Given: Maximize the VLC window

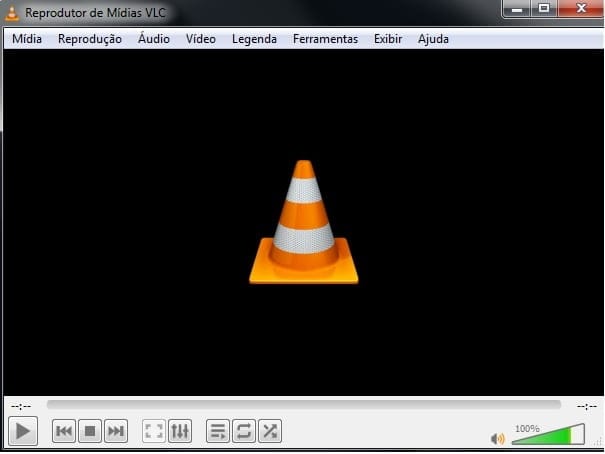Looking at the screenshot, I should (x=544, y=8).
